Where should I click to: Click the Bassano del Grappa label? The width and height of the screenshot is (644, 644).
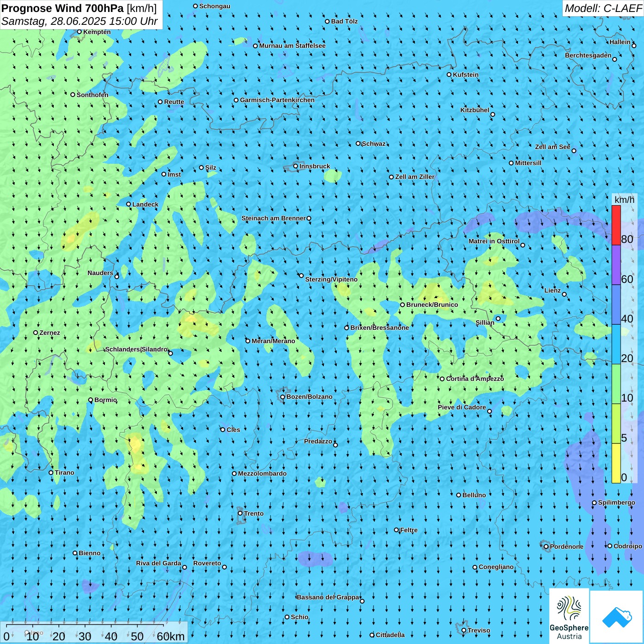click(x=328, y=597)
